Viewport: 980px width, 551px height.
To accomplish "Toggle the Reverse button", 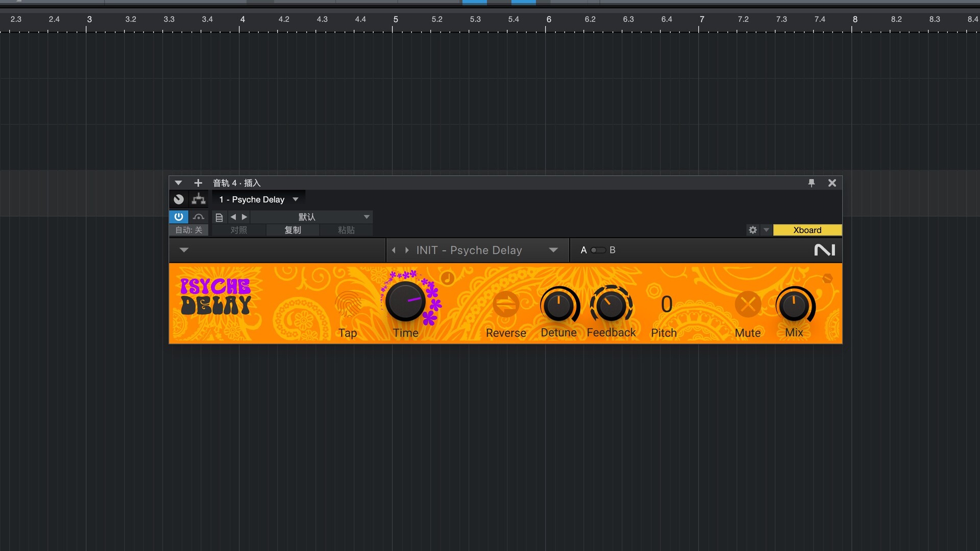I will tap(506, 305).
